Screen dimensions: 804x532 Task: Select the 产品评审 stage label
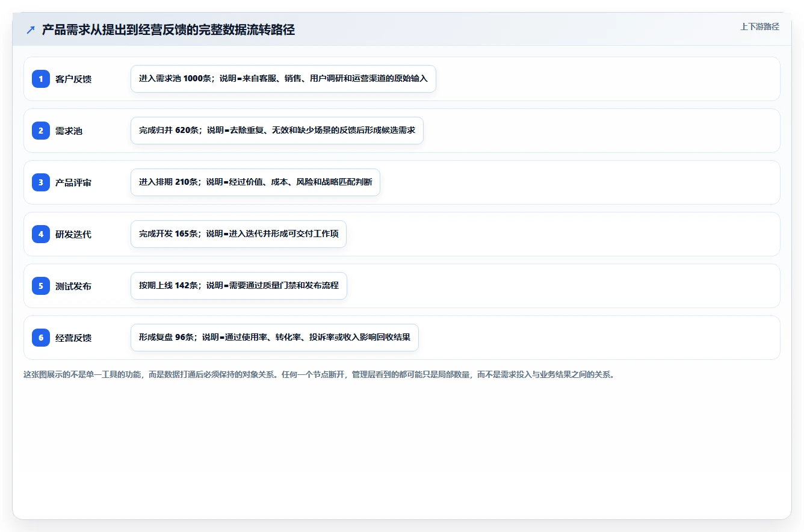click(x=73, y=182)
